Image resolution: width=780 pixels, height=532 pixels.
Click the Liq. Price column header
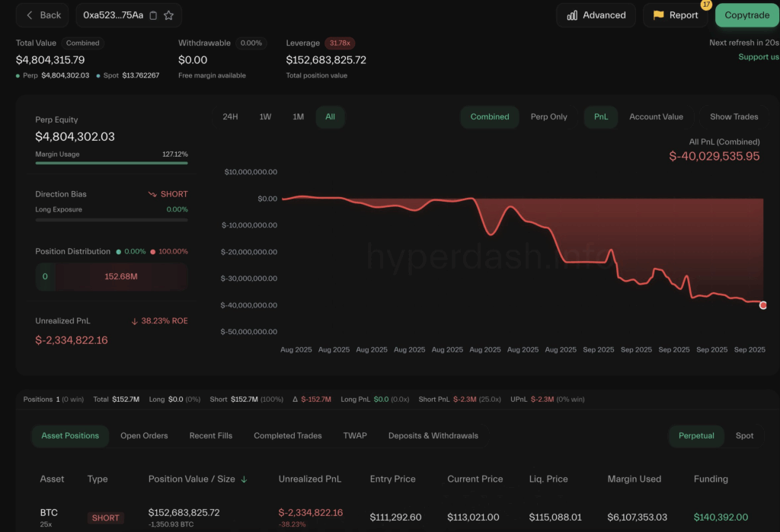coord(548,479)
